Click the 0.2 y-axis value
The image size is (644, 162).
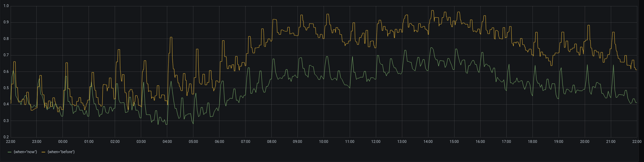point(6,137)
